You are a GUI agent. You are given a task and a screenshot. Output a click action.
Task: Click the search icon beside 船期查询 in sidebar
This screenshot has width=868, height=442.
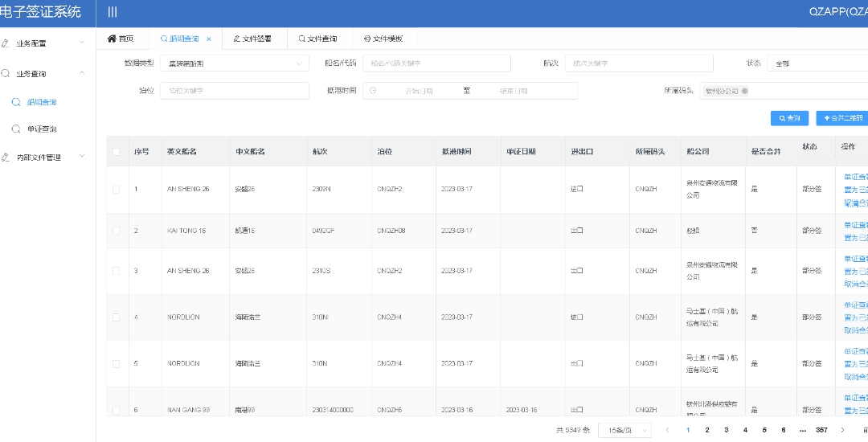[x=16, y=102]
